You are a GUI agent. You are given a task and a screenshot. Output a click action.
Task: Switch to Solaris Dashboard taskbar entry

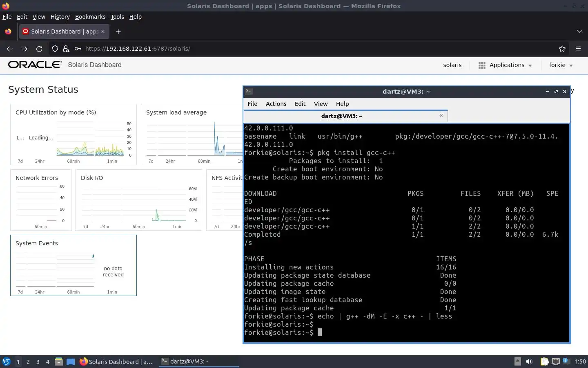[x=117, y=361]
